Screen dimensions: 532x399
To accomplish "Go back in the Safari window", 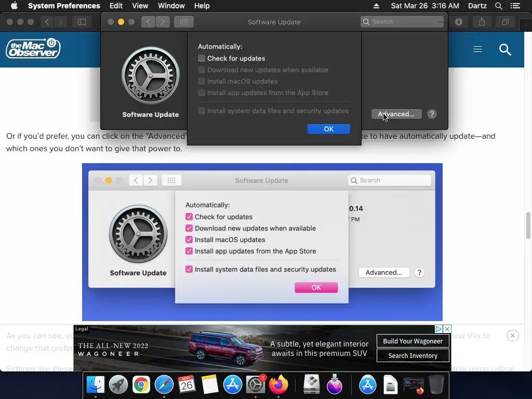I will point(47,22).
